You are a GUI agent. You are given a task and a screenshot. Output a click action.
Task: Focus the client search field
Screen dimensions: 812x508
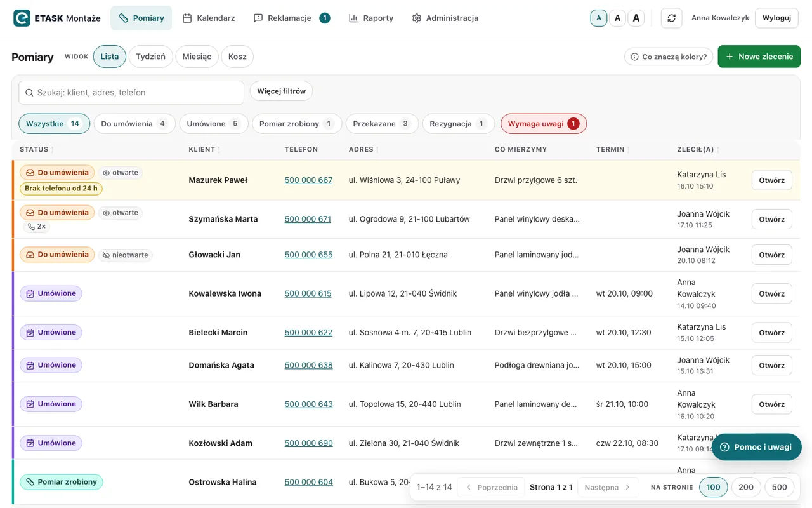pyautogui.click(x=131, y=92)
